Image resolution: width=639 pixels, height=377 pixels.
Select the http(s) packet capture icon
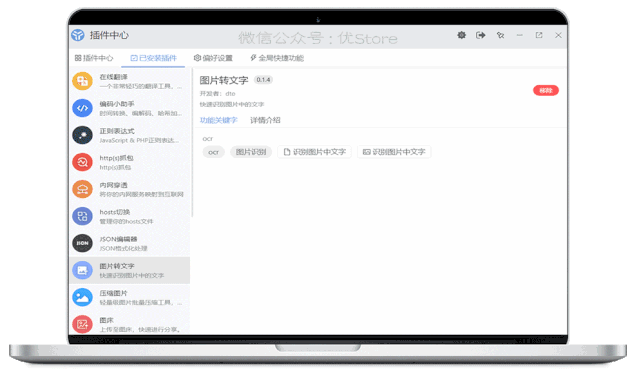pos(82,162)
